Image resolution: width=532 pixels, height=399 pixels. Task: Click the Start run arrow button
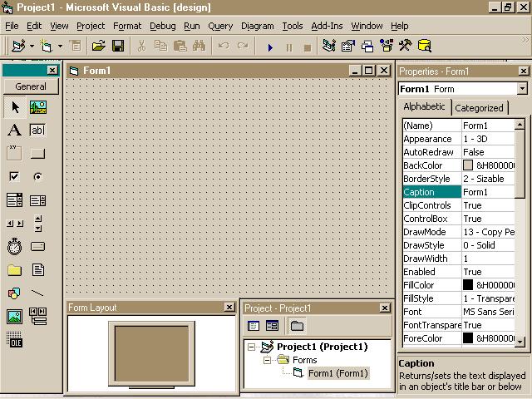point(270,47)
